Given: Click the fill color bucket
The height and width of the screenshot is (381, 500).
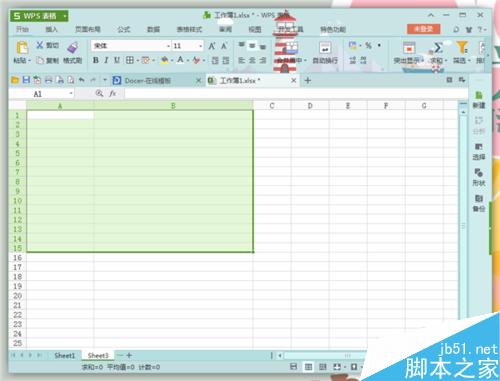Looking at the screenshot, I should [x=164, y=60].
